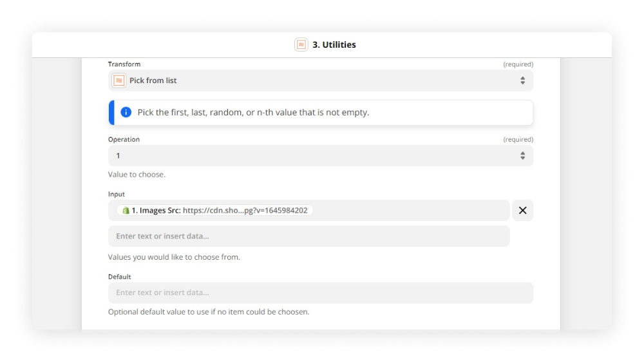Screen dimensions: 644x361
Task: Open the Transform dropdown arrows
Action: coord(522,81)
